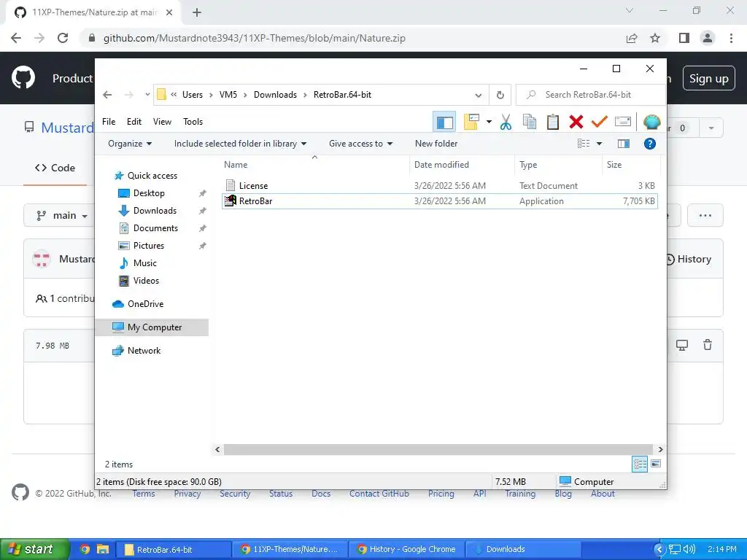Toggle the preview pane button
This screenshot has width=747, height=560.
coord(623,144)
